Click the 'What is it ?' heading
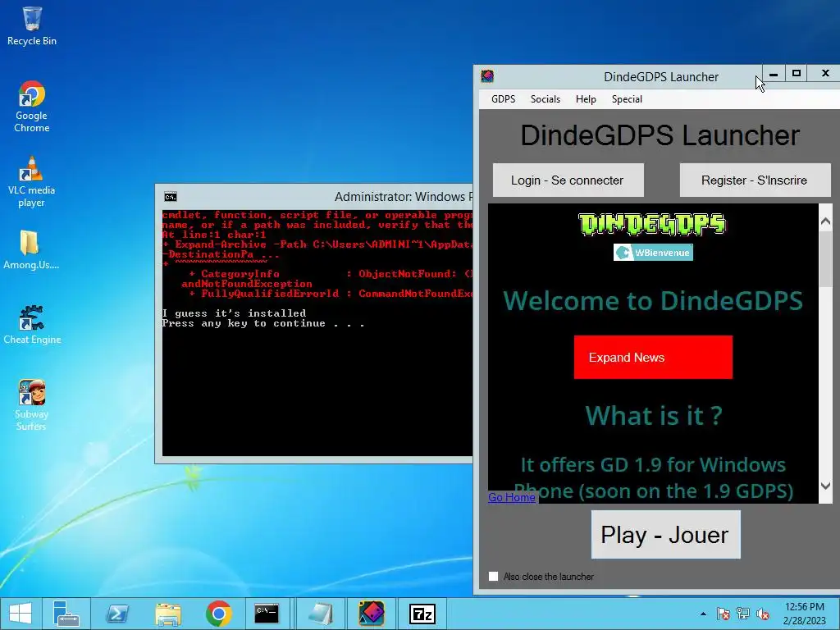 (654, 416)
